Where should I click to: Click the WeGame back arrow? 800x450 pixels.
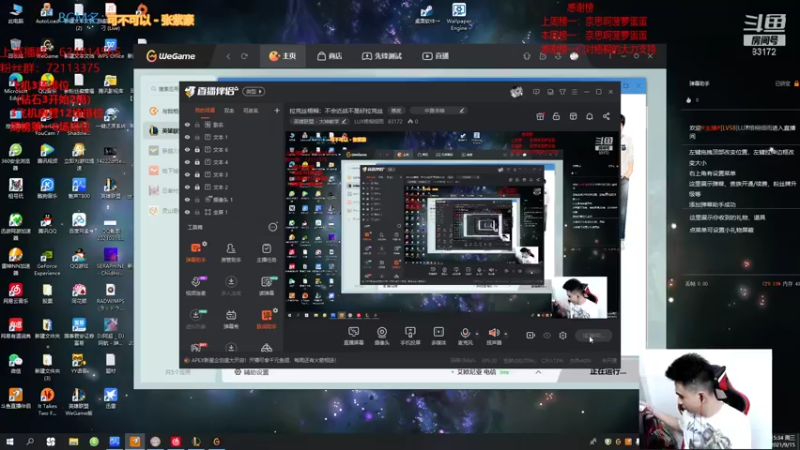point(228,56)
